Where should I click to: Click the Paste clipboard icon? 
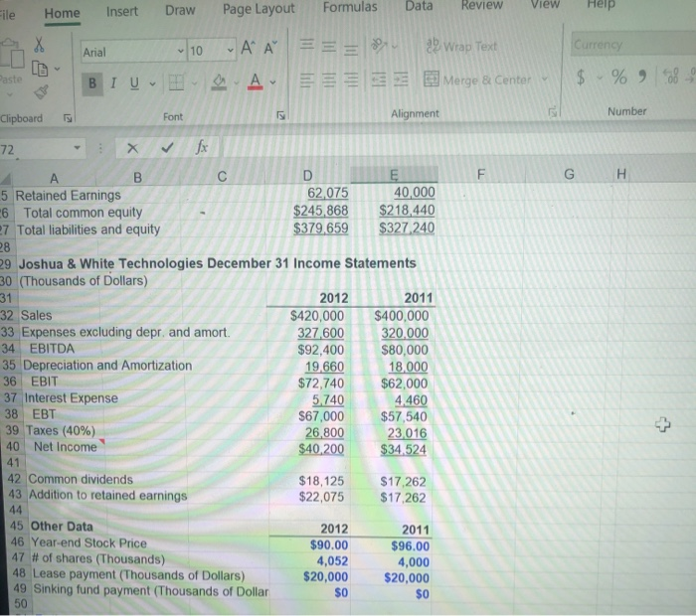(x=12, y=54)
